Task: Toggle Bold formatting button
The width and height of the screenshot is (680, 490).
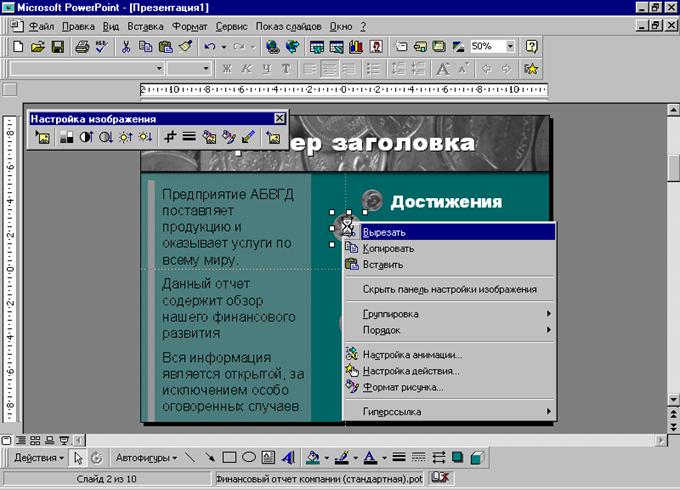Action: tap(227, 69)
